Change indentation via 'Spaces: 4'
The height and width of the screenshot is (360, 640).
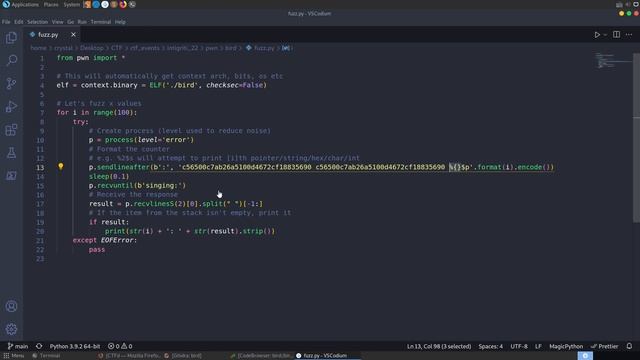491,346
